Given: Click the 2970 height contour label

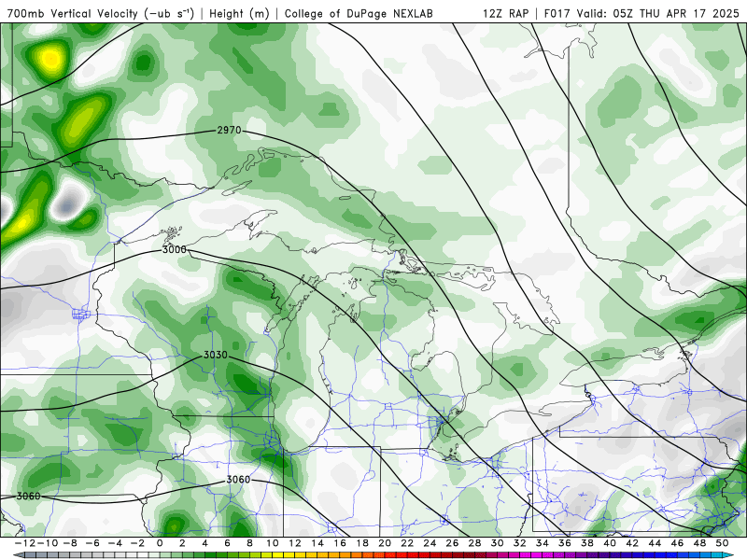Looking at the screenshot, I should 229,130.
